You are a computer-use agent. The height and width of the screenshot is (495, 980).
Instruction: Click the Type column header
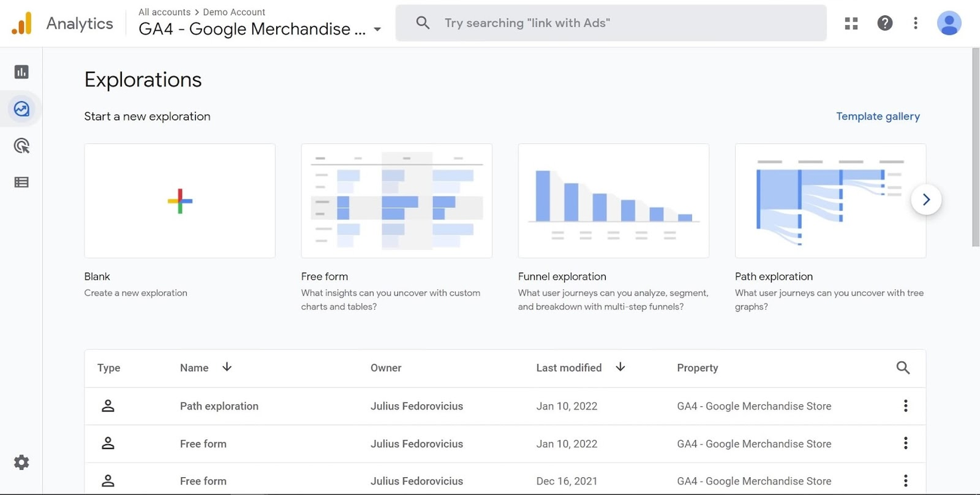pos(109,368)
